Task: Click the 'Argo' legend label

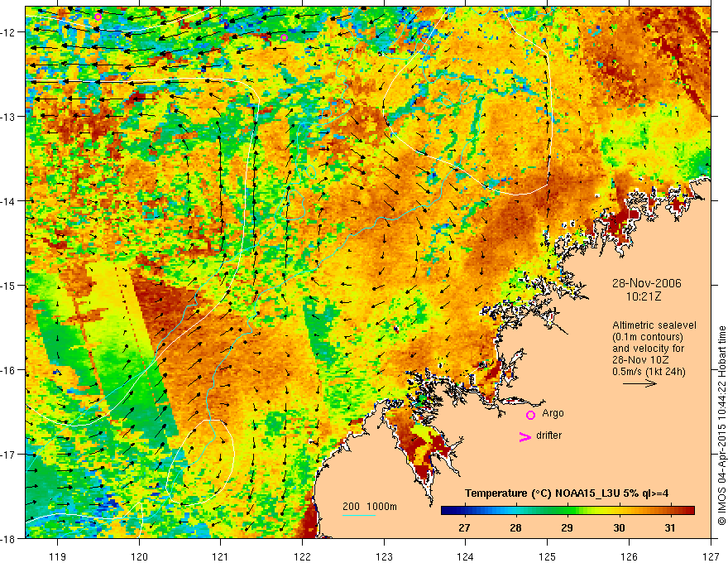Action: click(x=553, y=413)
